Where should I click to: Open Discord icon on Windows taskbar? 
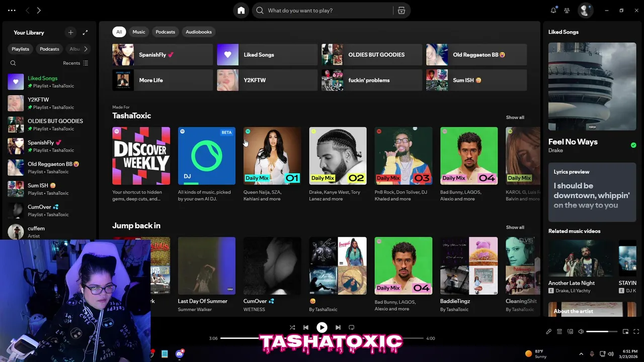[x=180, y=354]
